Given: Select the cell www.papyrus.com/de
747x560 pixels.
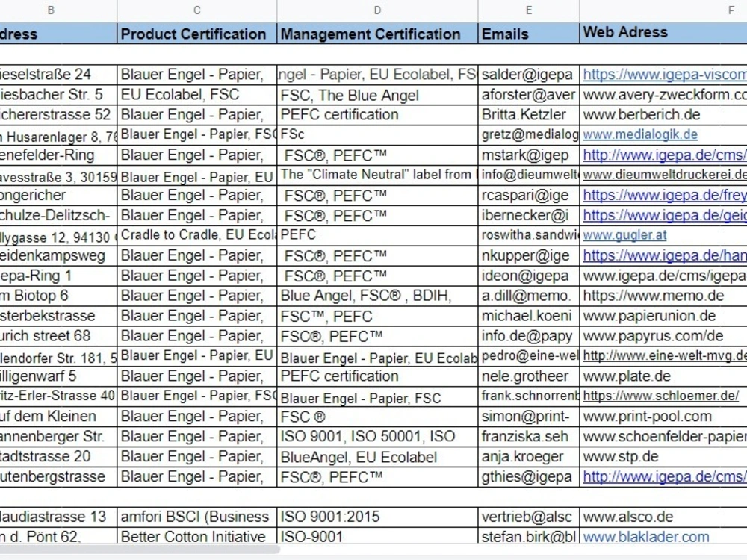Looking at the screenshot, I should click(663, 336).
